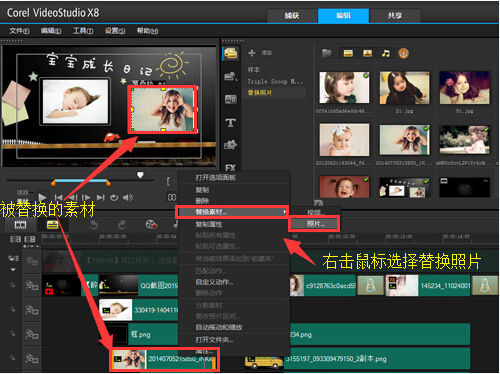
Task: Expand the track manager arrow below video track
Action: click(13, 269)
